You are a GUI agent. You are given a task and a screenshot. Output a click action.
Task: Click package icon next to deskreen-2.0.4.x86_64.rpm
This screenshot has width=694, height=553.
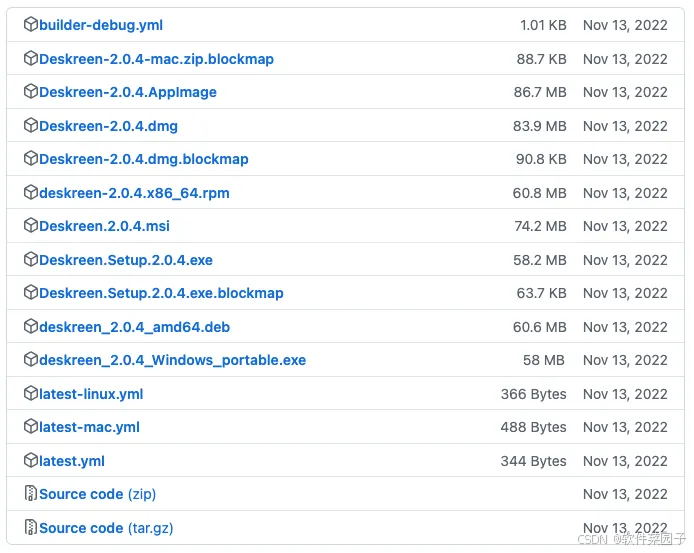point(31,192)
